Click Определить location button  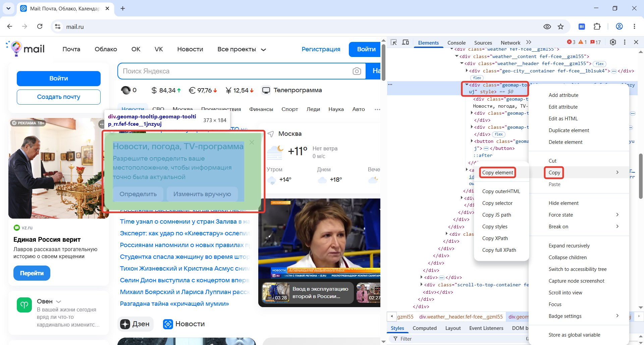[138, 194]
